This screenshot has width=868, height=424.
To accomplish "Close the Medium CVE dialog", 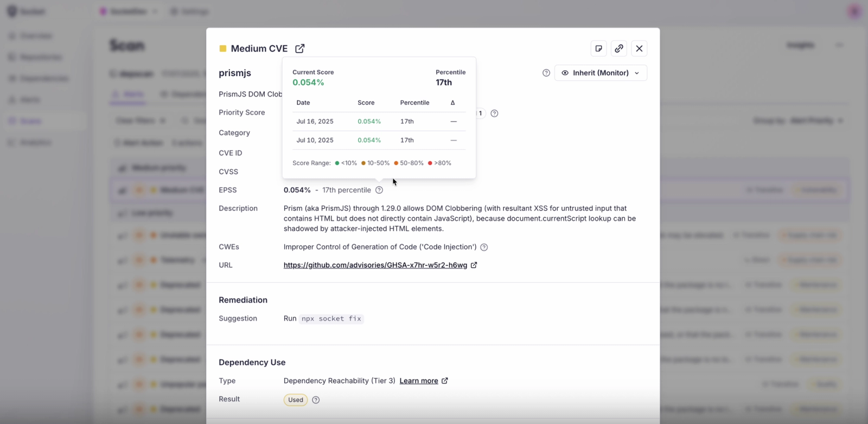I will 639,48.
